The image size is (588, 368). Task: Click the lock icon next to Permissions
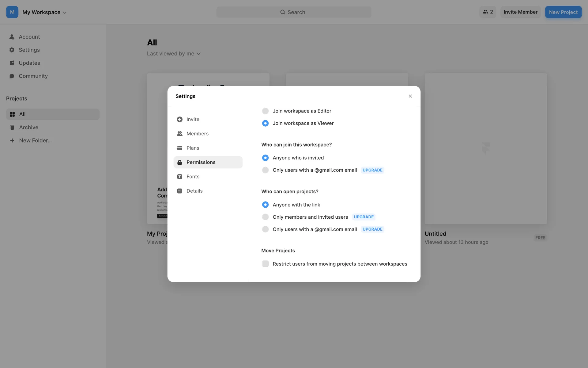(x=180, y=162)
